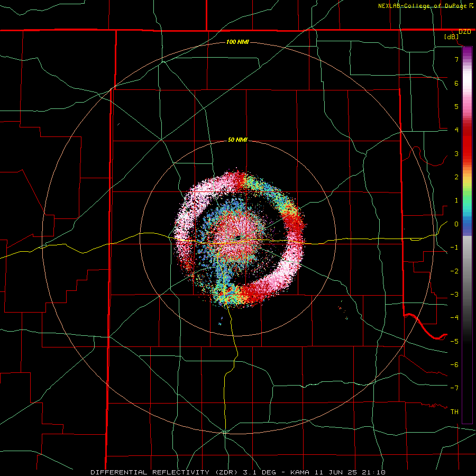The width and height of the screenshot is (476, 476).
Task: Click the -4 value on the color scale
Action: click(x=454, y=318)
